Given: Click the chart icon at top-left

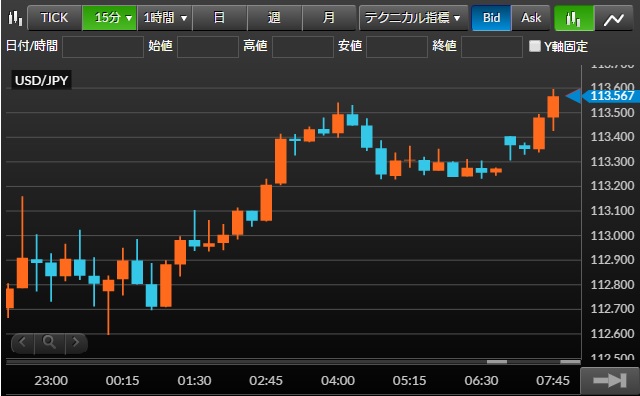Looking at the screenshot, I should (15, 18).
